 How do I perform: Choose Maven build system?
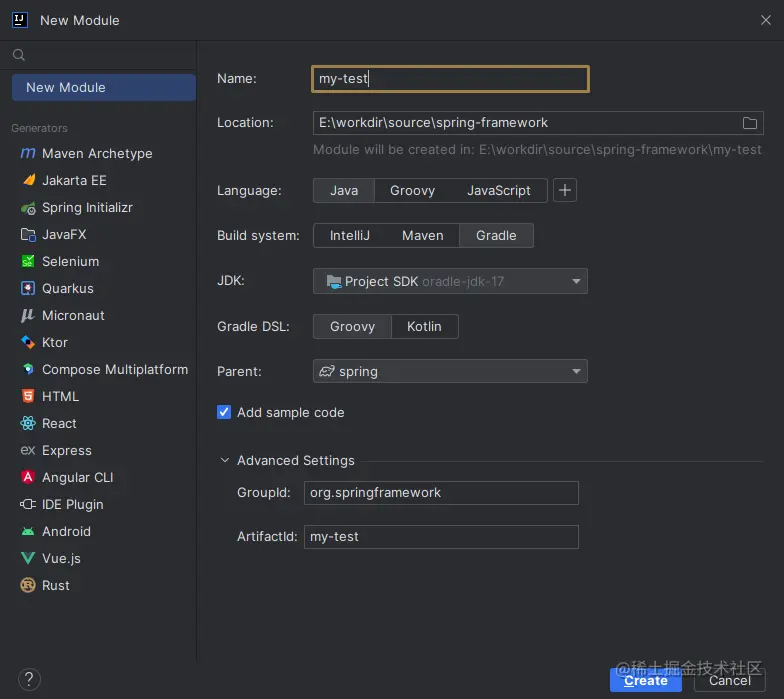(x=422, y=236)
